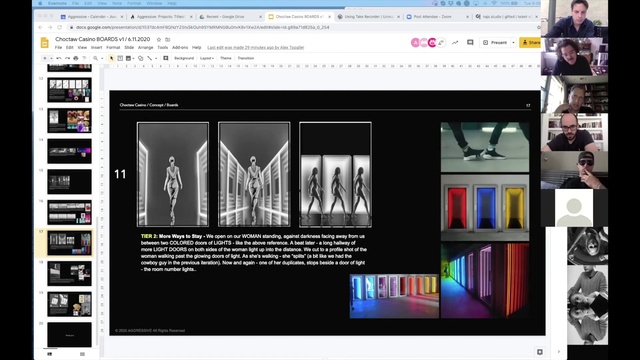
Task: Open the Edit menu in Slides
Action: pyautogui.click(x=70, y=48)
